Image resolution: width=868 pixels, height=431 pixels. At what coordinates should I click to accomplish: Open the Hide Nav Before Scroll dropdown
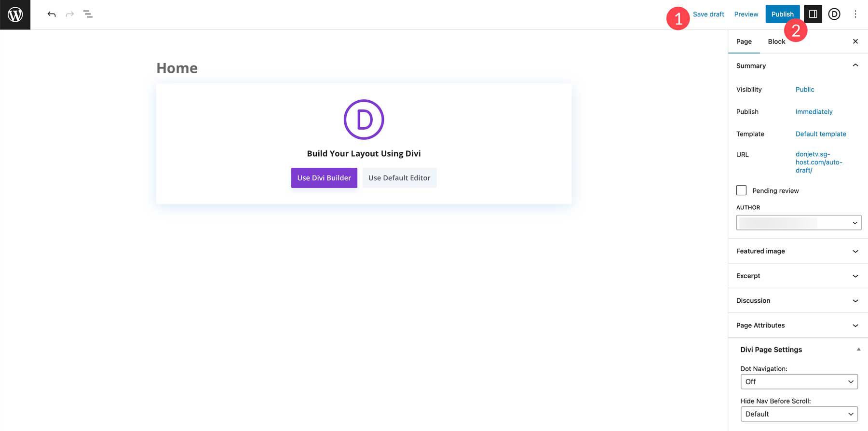coord(799,414)
